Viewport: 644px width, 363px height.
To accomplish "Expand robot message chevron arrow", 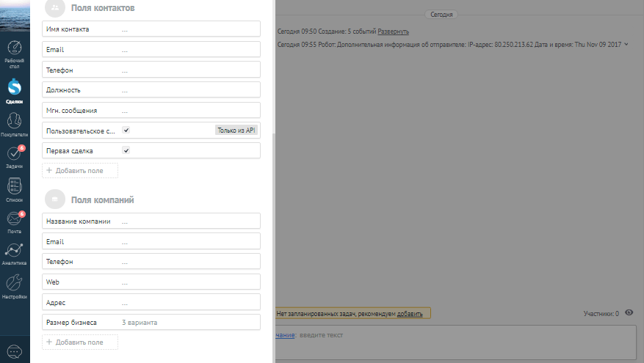I will 626,45.
